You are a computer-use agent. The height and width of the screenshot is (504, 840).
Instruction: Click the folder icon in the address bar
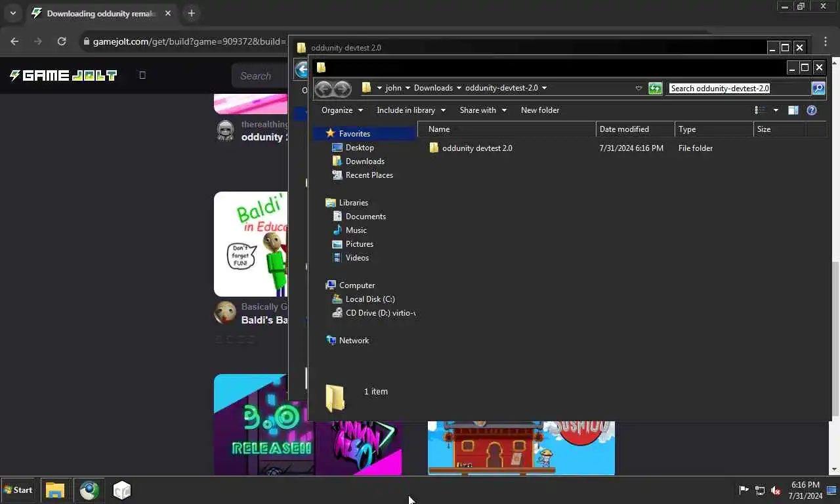[367, 88]
